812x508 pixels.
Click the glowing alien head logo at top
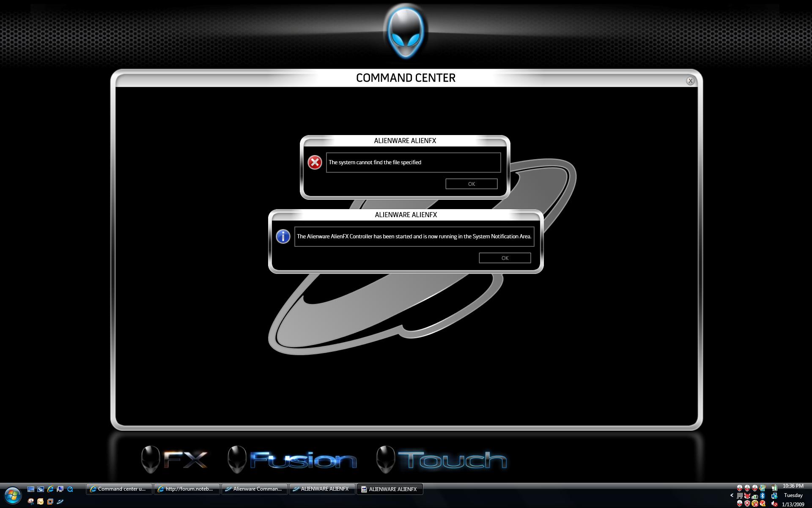point(406,32)
